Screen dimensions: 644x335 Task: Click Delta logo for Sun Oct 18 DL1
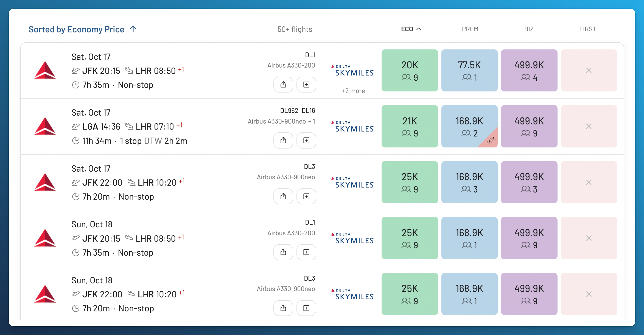45,238
